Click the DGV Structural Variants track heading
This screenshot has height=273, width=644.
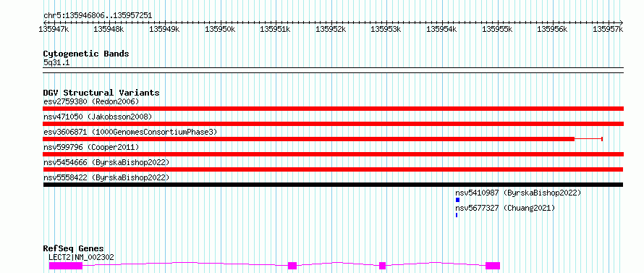pos(101,93)
